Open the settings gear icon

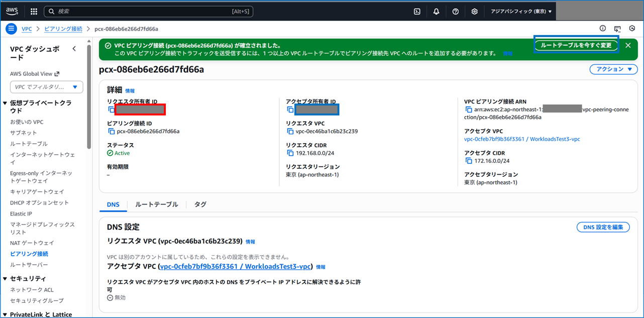474,11
